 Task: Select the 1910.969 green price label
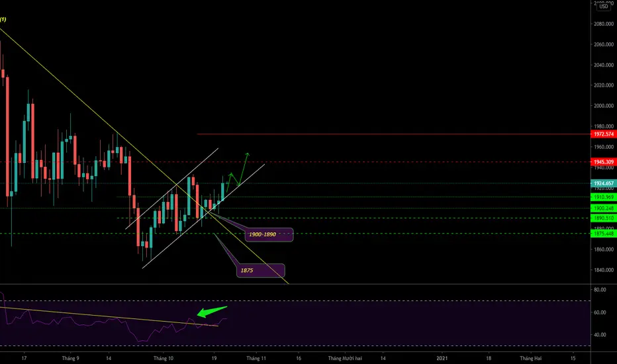pos(604,197)
